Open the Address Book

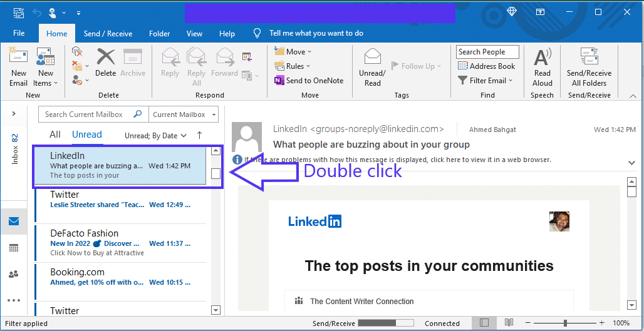486,66
